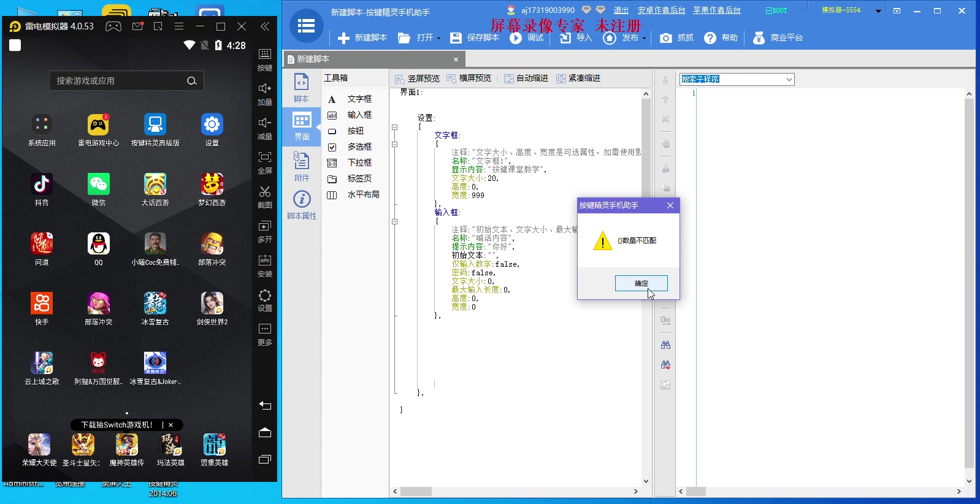Collapse the 设置 code block
The height and width of the screenshot is (504, 980).
coord(394,128)
